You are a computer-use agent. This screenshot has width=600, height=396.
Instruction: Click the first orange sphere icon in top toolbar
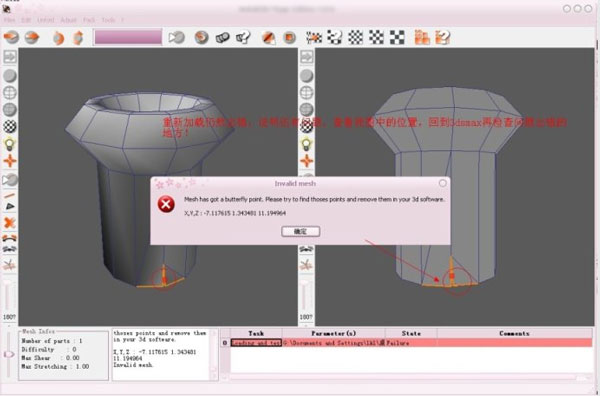[11, 37]
